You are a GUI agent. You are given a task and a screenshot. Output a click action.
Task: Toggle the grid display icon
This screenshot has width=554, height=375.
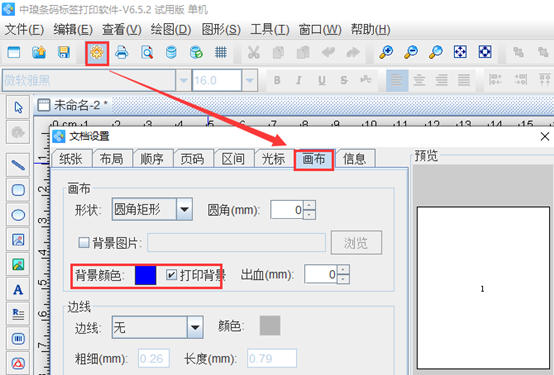(x=221, y=52)
